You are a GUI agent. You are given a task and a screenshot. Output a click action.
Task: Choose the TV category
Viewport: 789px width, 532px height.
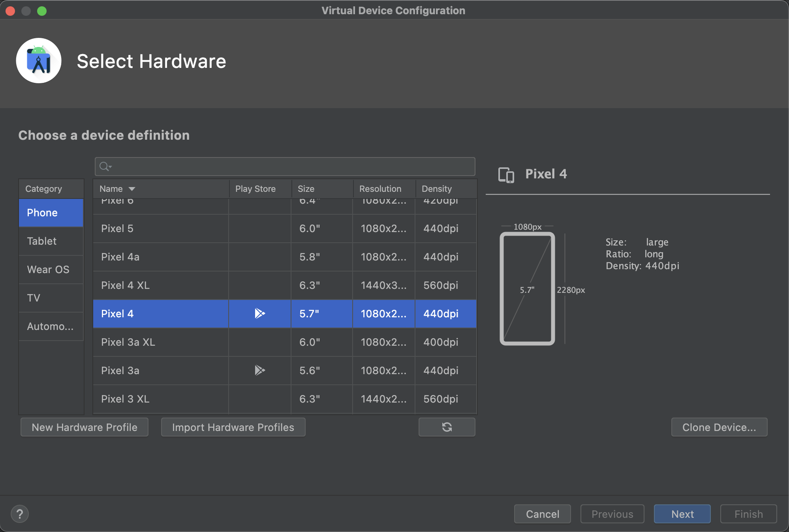pos(51,298)
